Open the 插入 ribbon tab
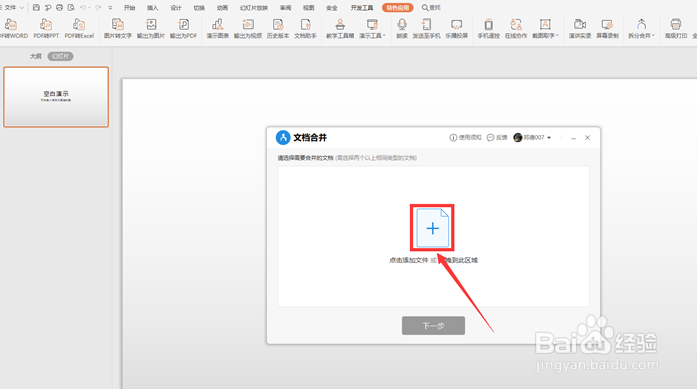The width and height of the screenshot is (697, 389). [x=152, y=8]
